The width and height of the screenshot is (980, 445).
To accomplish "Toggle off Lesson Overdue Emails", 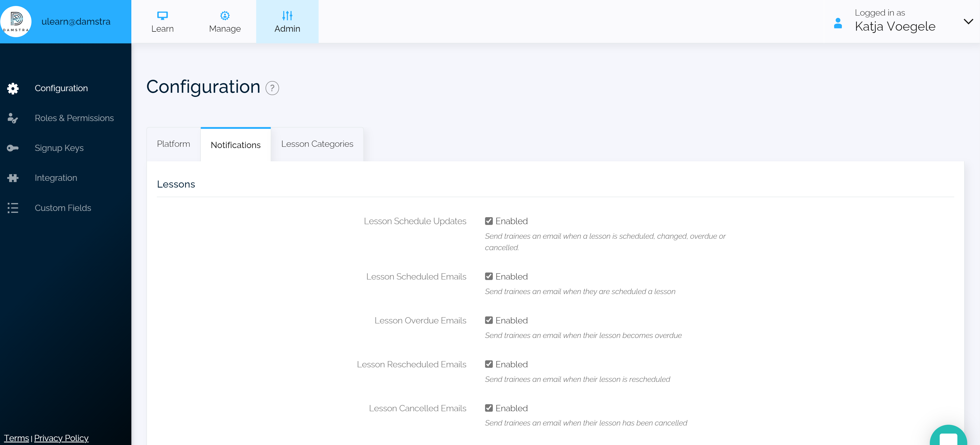I will 489,320.
